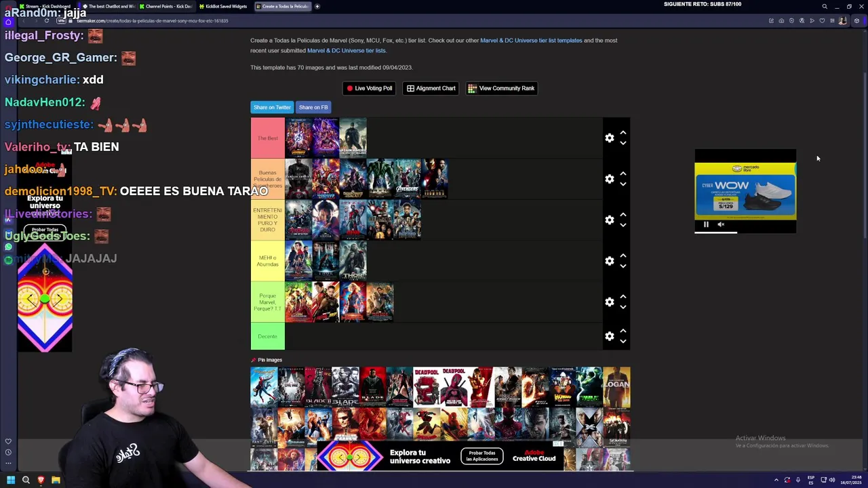Move Buenas Peliculas tier row up
The height and width of the screenshot is (488, 868).
pos(623,174)
